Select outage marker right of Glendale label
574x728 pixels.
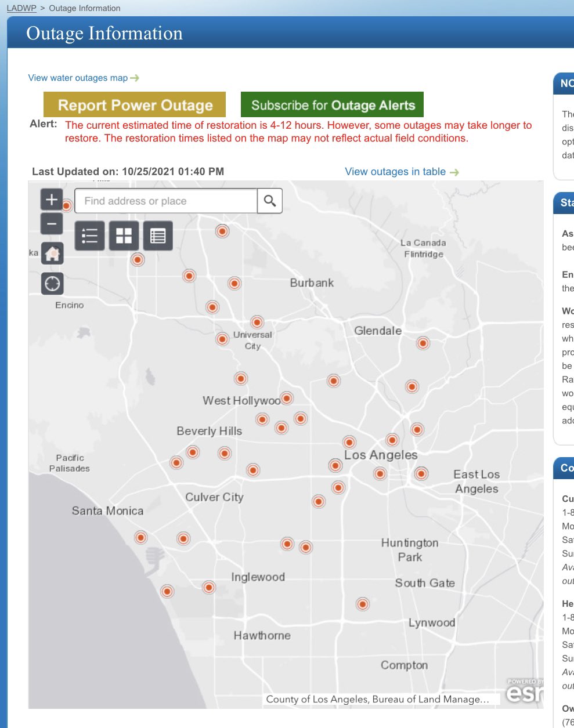pos(423,343)
